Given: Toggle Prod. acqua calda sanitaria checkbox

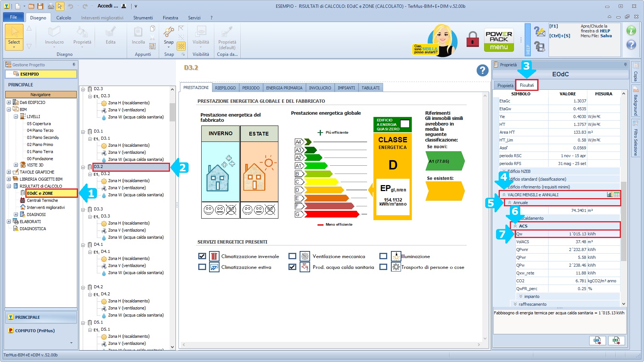Looking at the screenshot, I should [x=292, y=267].
